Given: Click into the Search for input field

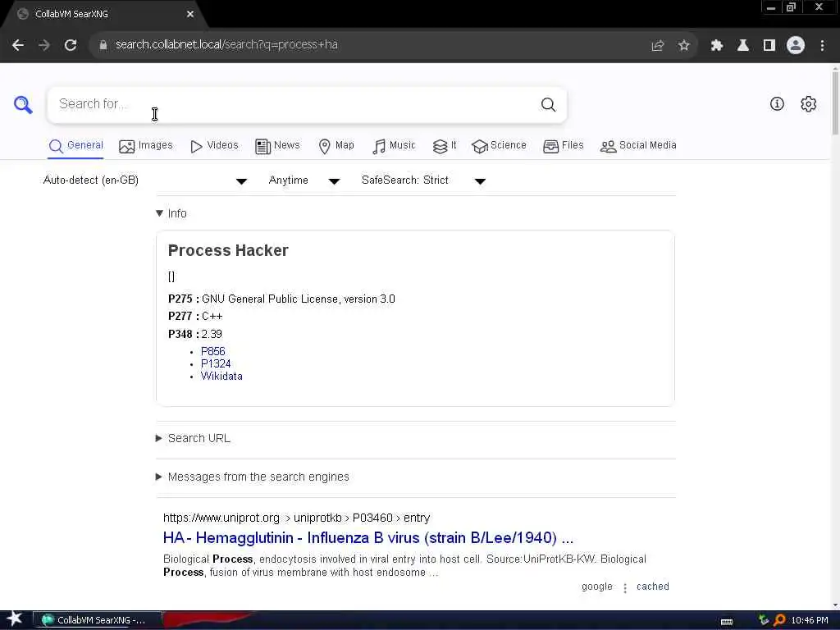Looking at the screenshot, I should click(x=294, y=104).
